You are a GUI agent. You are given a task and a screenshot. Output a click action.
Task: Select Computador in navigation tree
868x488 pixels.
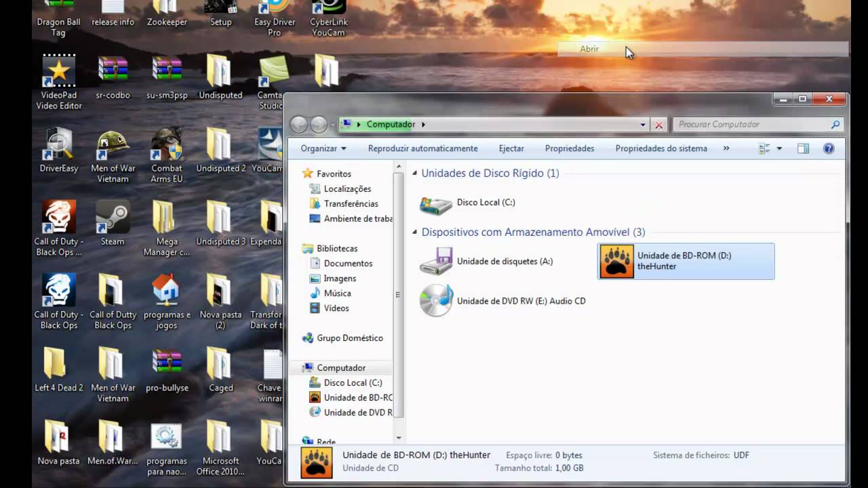(x=341, y=368)
